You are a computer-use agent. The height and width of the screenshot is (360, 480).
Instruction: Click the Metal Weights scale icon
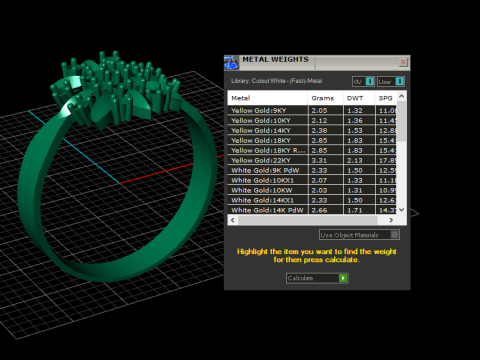(231, 62)
